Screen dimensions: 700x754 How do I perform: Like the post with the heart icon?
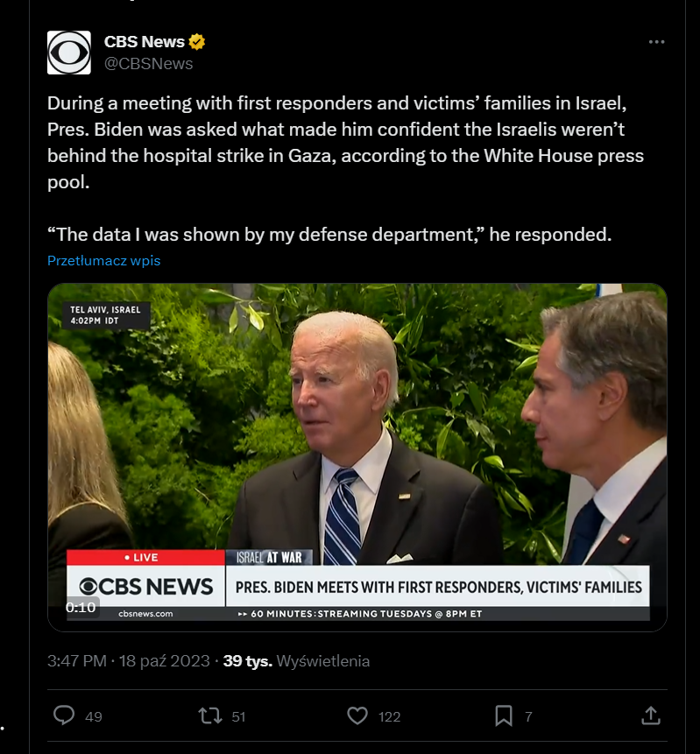pos(357,715)
